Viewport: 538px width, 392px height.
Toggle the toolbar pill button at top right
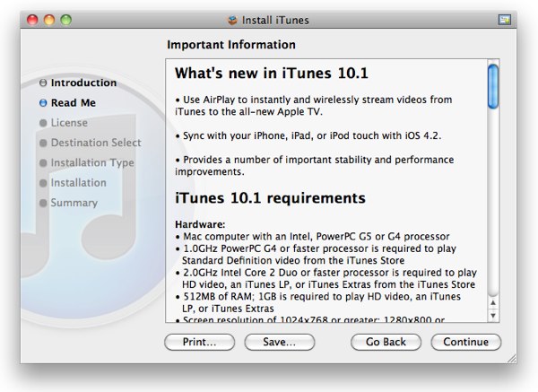(x=506, y=17)
